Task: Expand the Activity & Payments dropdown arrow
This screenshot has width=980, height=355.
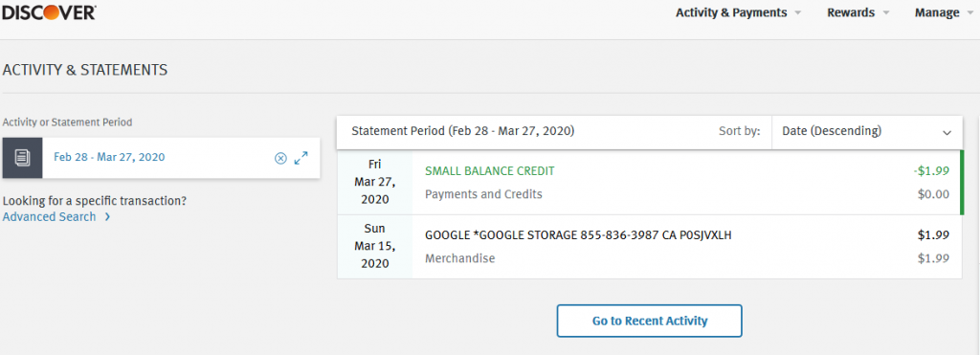Action: 797,12
